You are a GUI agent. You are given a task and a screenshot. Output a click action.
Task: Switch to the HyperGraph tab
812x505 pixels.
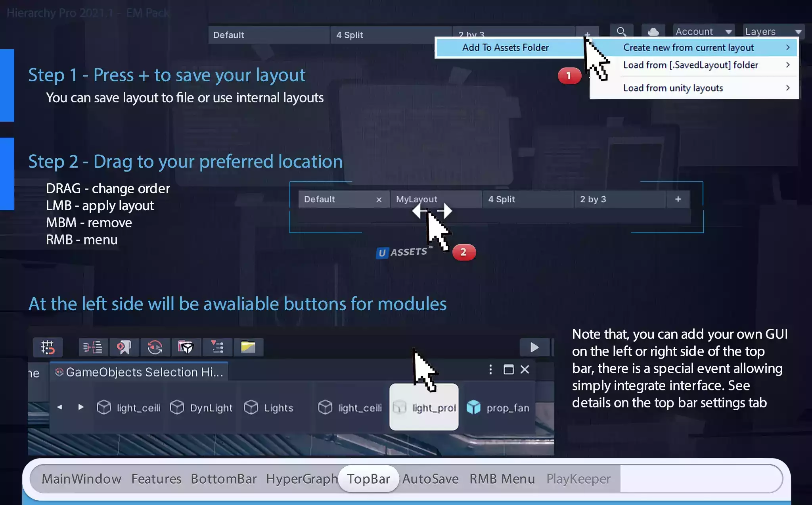(x=301, y=479)
